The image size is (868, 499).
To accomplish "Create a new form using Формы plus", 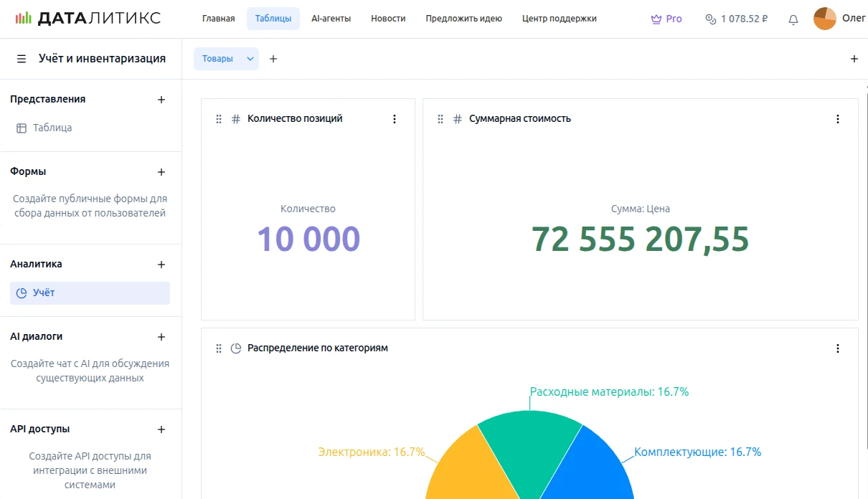I will tap(161, 172).
